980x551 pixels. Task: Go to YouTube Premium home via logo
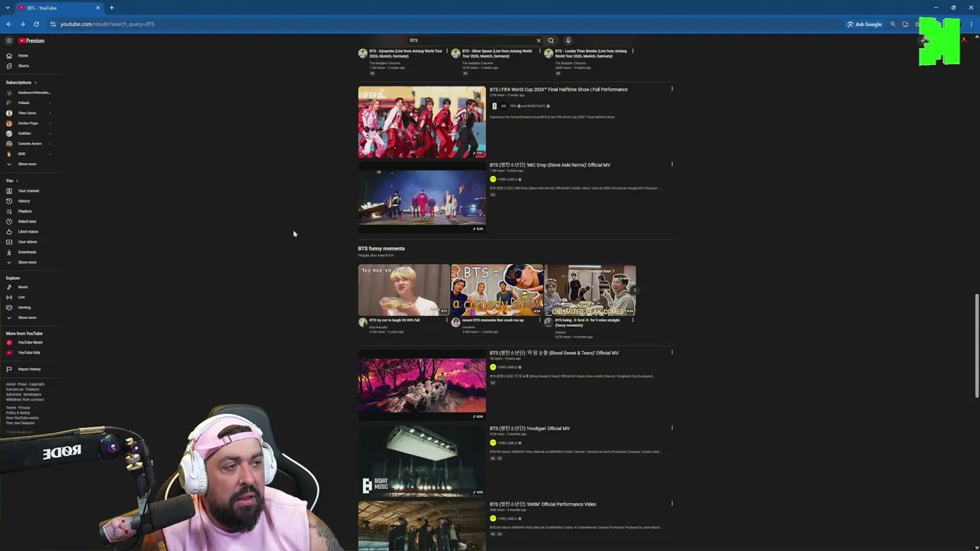[x=31, y=41]
